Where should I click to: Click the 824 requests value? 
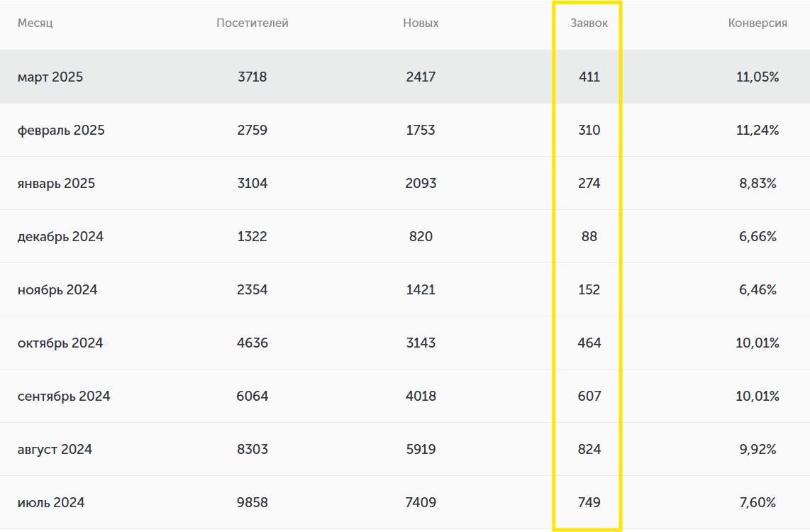(589, 449)
